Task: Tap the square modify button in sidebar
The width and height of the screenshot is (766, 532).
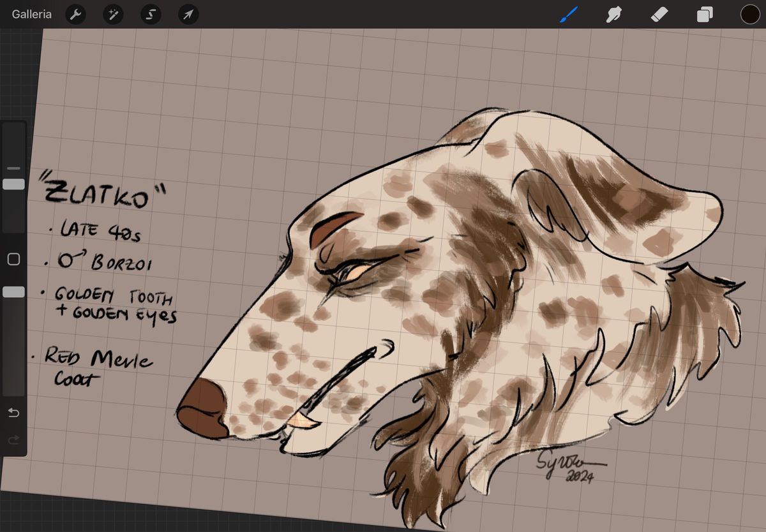Action: pos(13,259)
